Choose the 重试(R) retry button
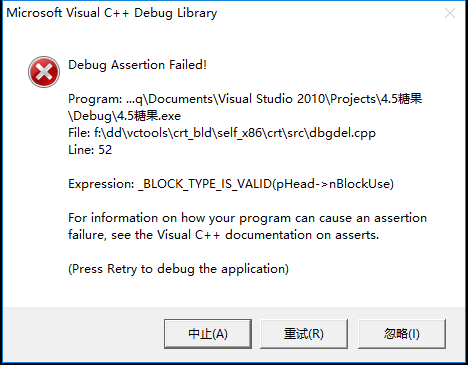Viewport: 468px width, 365px height. click(304, 334)
